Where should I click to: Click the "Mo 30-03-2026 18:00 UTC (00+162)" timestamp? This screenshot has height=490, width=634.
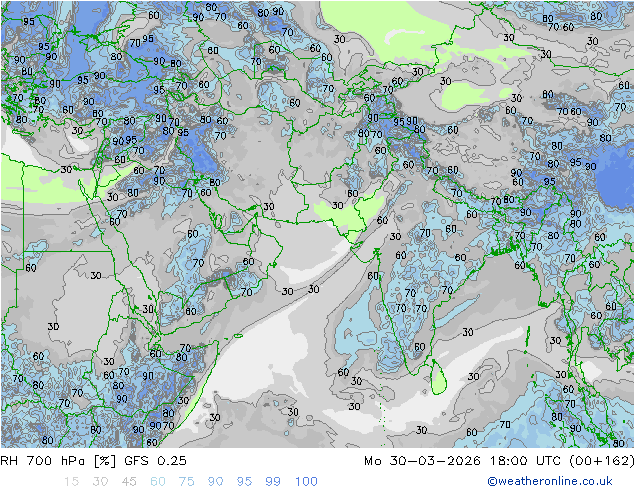click(499, 460)
